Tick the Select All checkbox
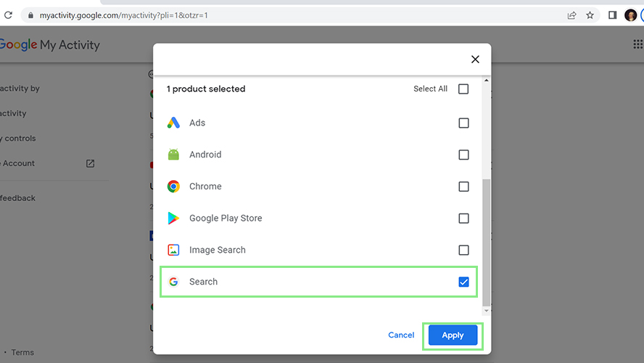 (x=463, y=89)
